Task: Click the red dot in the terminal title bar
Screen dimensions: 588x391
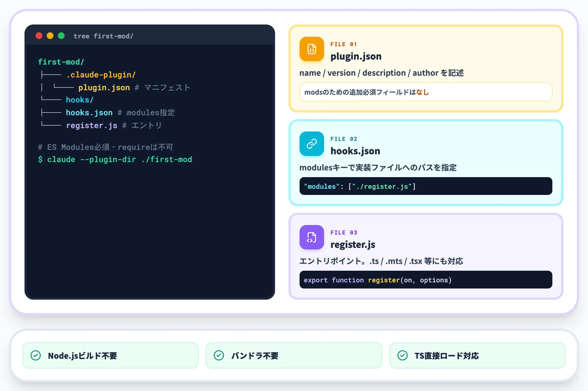Action: [39, 36]
